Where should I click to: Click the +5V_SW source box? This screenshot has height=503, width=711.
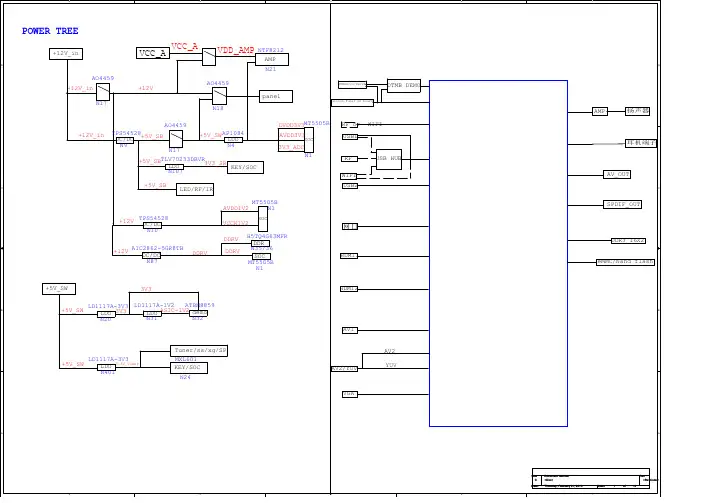point(58,289)
